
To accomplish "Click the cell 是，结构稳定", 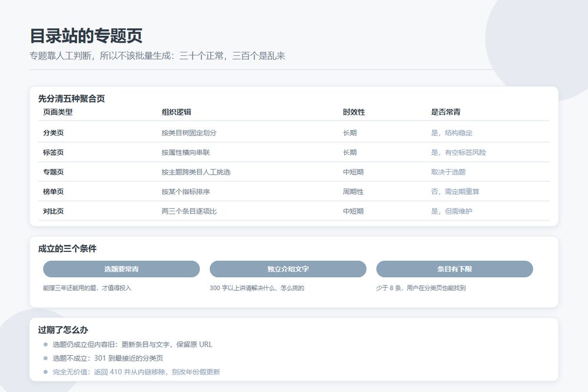I will pos(452,132).
